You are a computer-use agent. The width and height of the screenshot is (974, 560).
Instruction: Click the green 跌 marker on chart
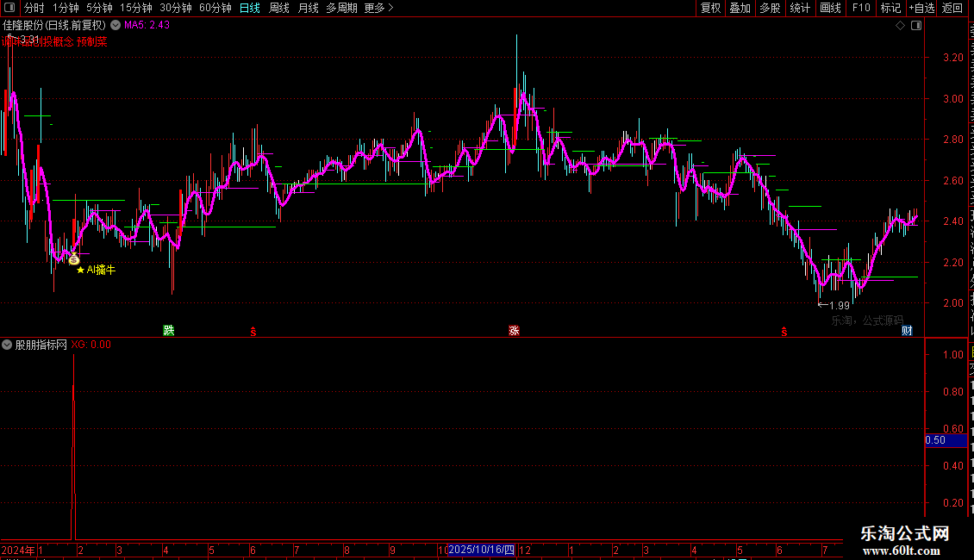tap(169, 330)
